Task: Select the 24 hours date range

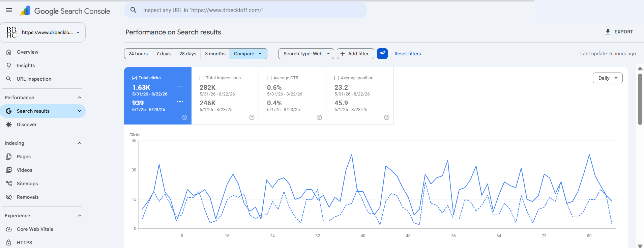Action: click(138, 54)
